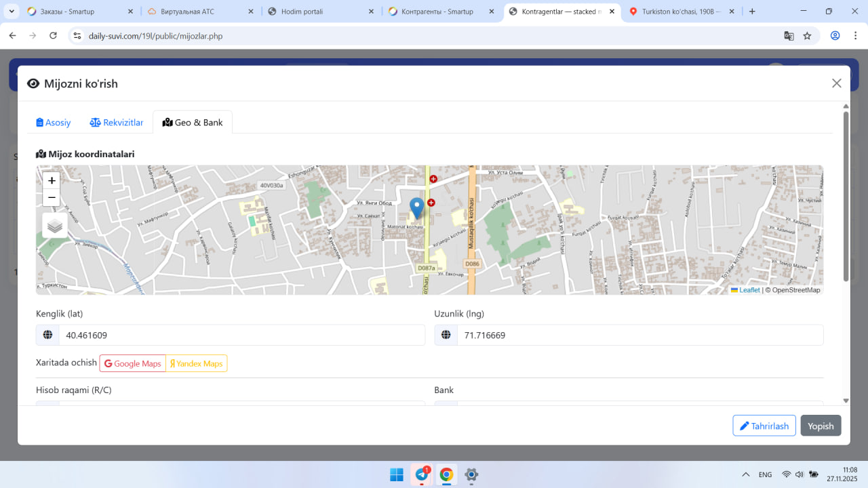Bookmark this page with the star icon
The width and height of the screenshot is (868, 488).
click(807, 36)
